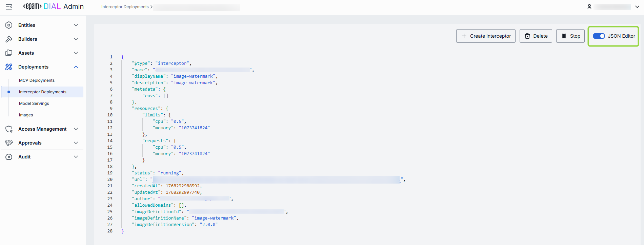Screen dimensions: 644x245
Task: Open MCP Deployments page
Action: [x=37, y=80]
